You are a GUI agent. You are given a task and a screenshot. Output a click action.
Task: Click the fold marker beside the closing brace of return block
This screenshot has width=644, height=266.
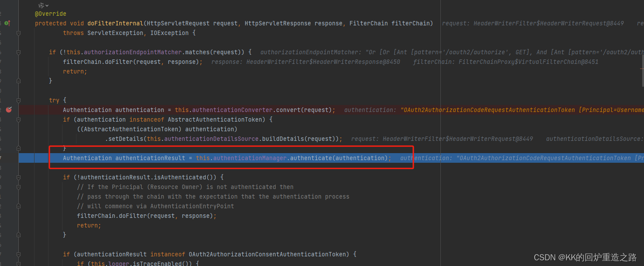click(18, 80)
